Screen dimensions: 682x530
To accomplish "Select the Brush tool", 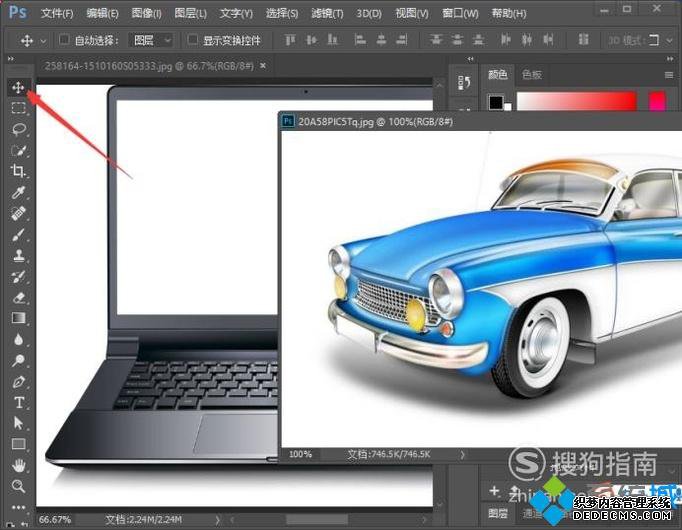I will [18, 234].
